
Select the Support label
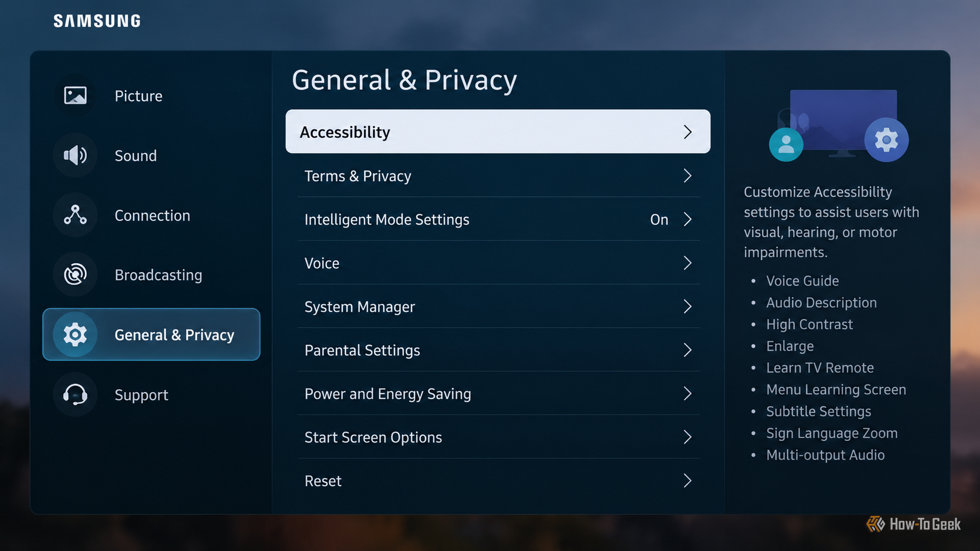141,395
